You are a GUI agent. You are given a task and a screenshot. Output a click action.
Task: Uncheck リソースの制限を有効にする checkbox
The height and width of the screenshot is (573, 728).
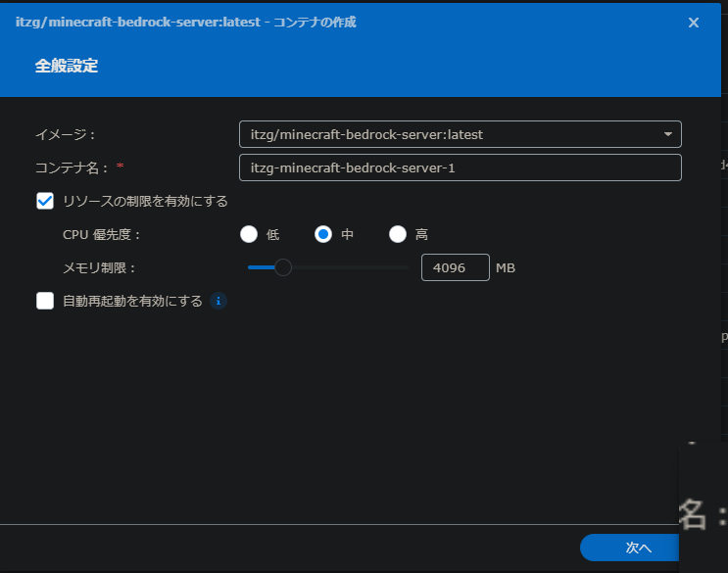tap(45, 201)
